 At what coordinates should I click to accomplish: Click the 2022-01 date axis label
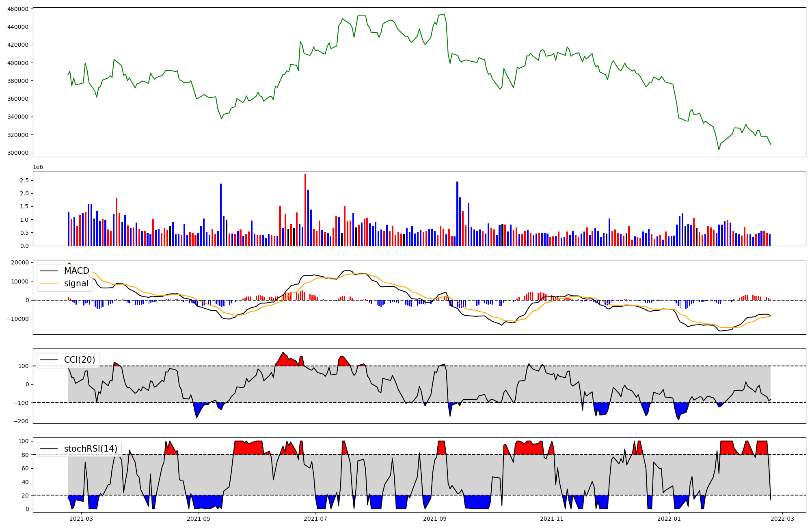(x=669, y=519)
